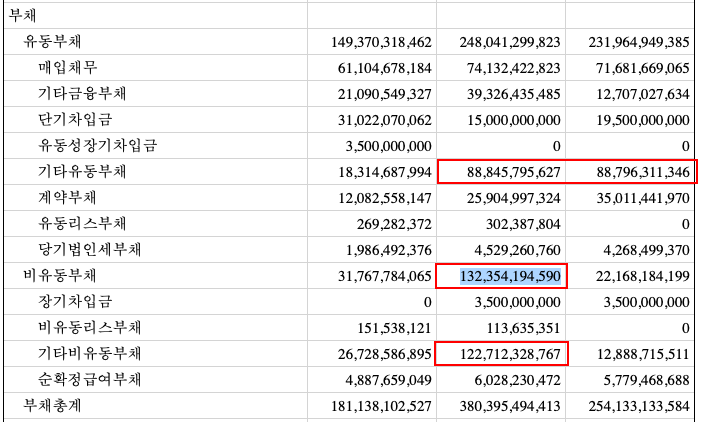Click the 비유동리스부채 value 151,538,121
This screenshot has height=422, width=703.
tap(394, 328)
